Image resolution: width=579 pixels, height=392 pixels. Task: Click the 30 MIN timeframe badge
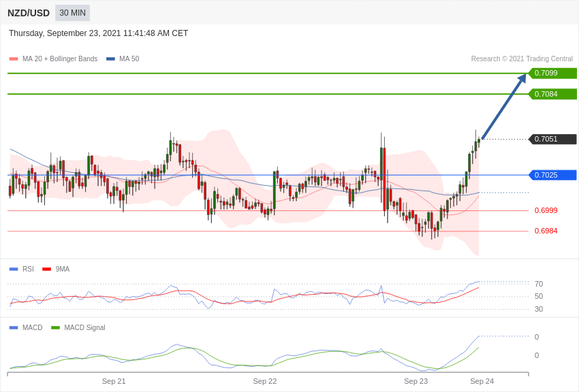pos(72,13)
